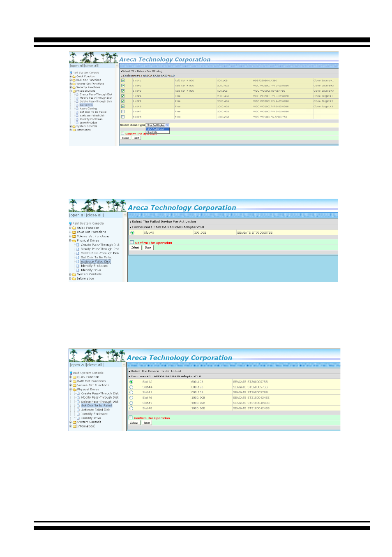Select Slot#8 radio on set-to-fail page
This screenshot has height=557, width=392.
click(x=131, y=408)
